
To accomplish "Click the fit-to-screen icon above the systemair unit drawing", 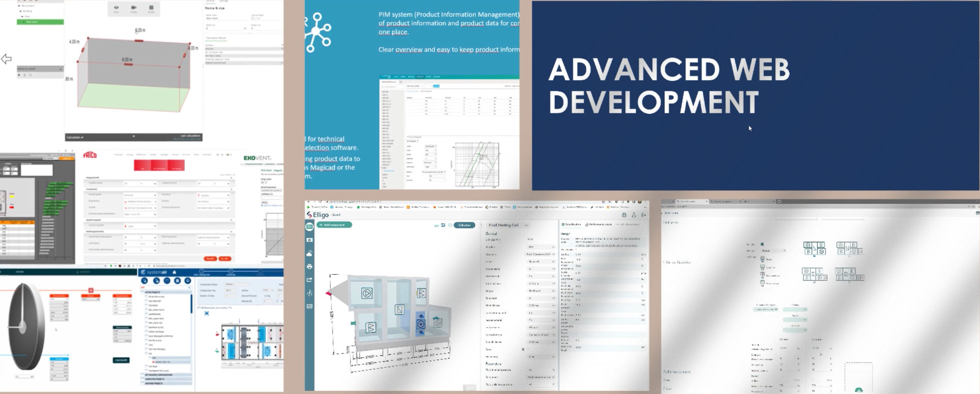I will [207, 313].
